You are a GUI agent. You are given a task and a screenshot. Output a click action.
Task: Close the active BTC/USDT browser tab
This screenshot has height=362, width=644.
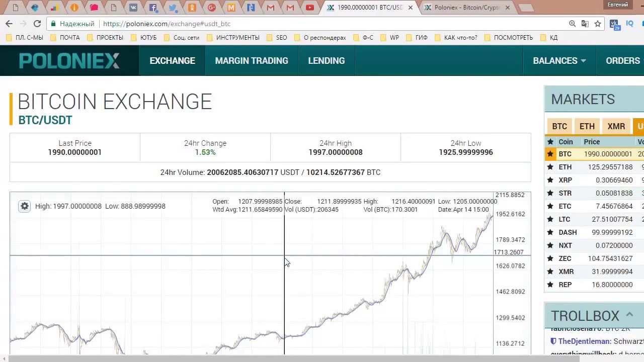coord(411,8)
